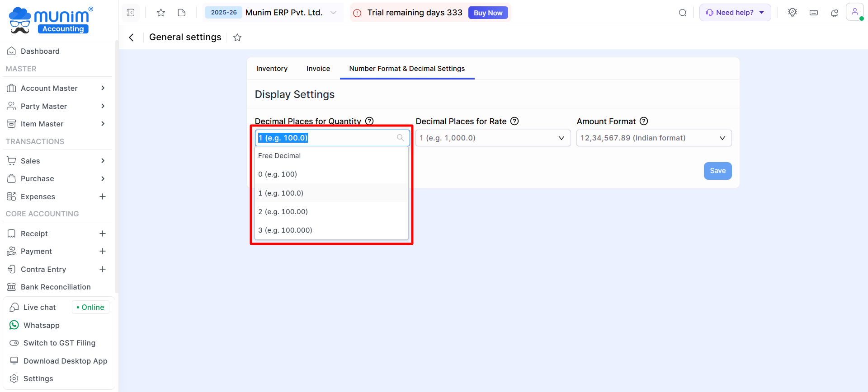Click help icon next to Amount Format
Screen dimensions: 868x392
coord(644,121)
